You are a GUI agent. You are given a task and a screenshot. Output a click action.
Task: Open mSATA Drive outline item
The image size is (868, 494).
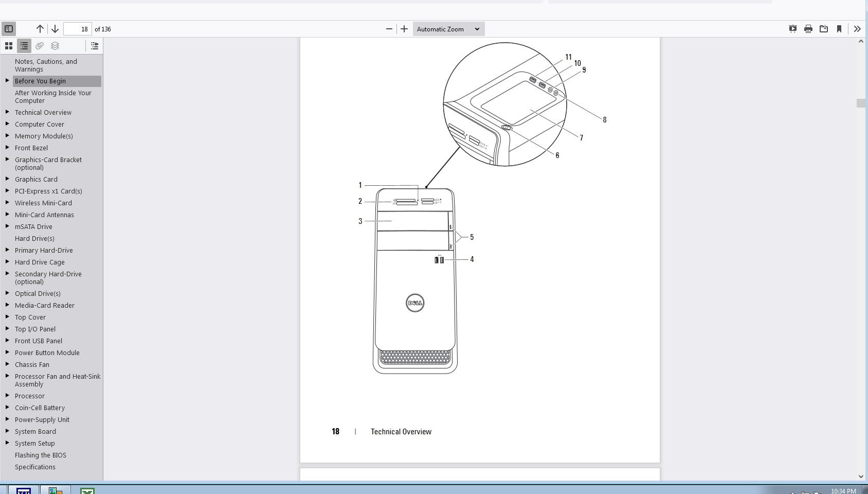[x=33, y=226]
